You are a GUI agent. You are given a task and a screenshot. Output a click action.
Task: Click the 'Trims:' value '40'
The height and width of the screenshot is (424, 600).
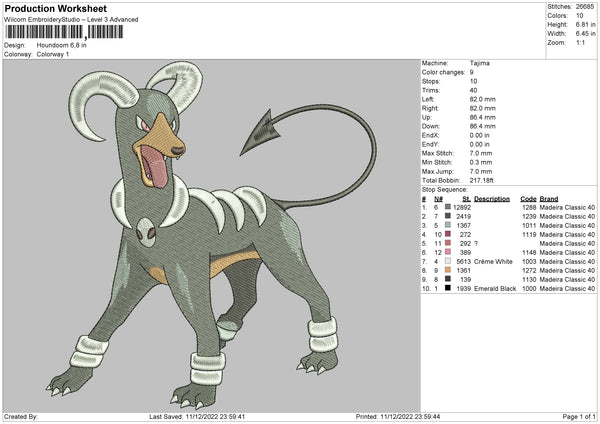coord(473,90)
